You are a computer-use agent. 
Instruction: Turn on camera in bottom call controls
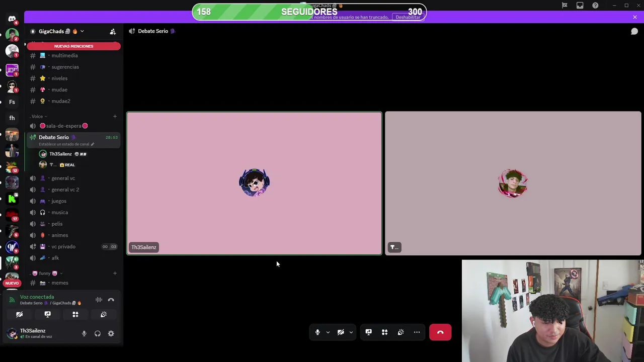click(x=341, y=332)
